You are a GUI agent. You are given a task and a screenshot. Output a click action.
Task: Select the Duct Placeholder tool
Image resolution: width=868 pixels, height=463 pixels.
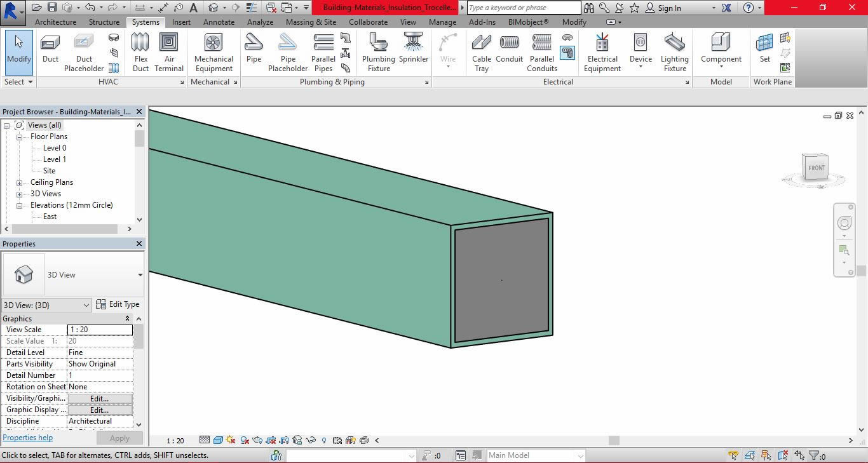click(83, 53)
